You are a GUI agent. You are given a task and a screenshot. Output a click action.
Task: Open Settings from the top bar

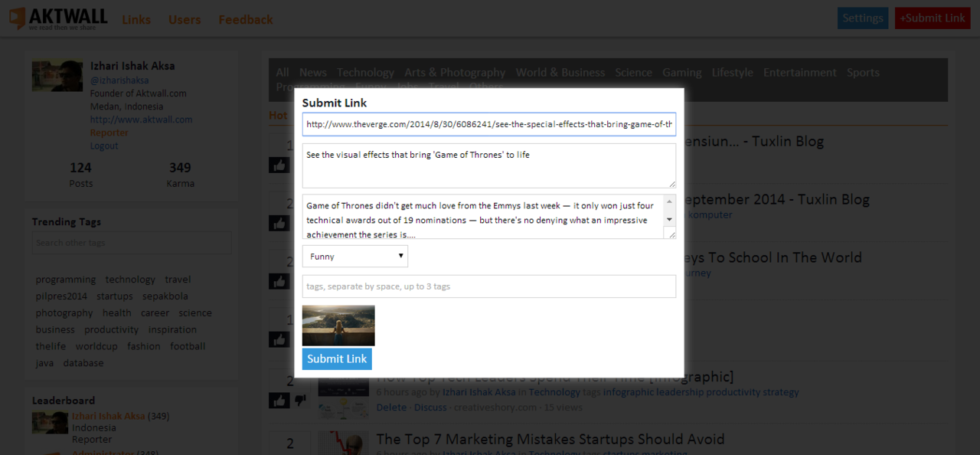(x=862, y=18)
